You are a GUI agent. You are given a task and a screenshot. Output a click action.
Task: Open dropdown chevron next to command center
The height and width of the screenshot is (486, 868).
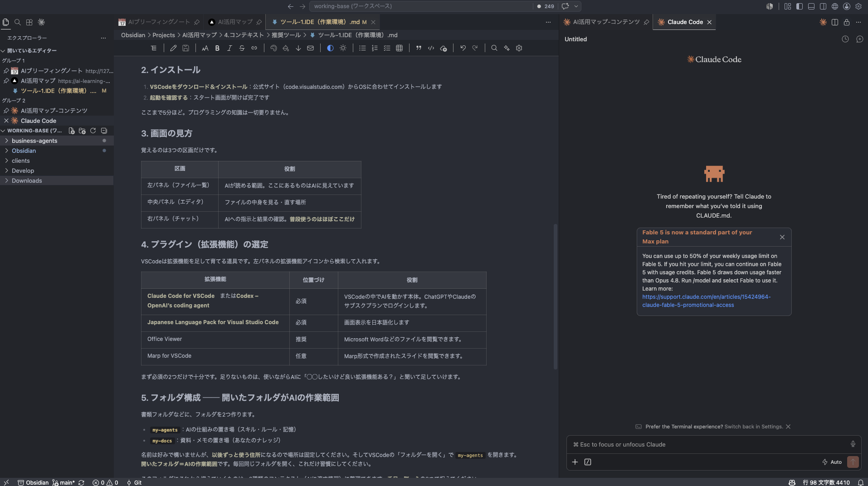pyautogui.click(x=576, y=6)
